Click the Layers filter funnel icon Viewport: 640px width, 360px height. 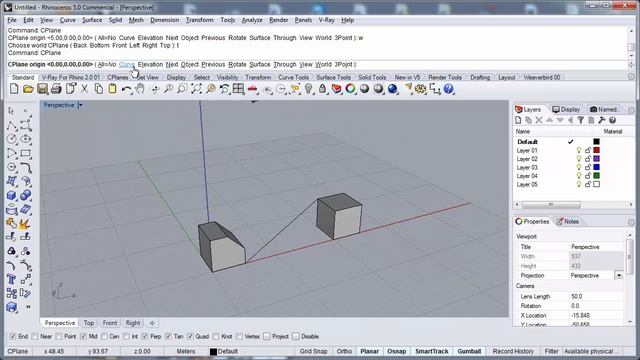[x=580, y=120]
